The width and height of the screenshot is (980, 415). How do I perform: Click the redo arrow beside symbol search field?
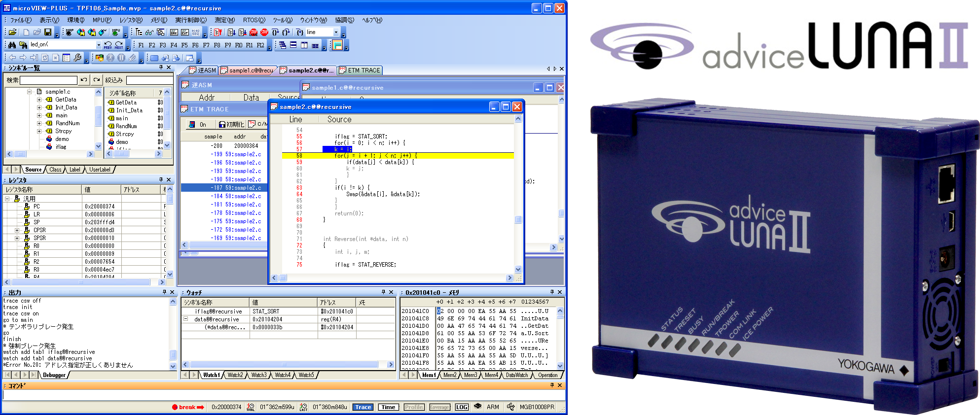point(97,80)
